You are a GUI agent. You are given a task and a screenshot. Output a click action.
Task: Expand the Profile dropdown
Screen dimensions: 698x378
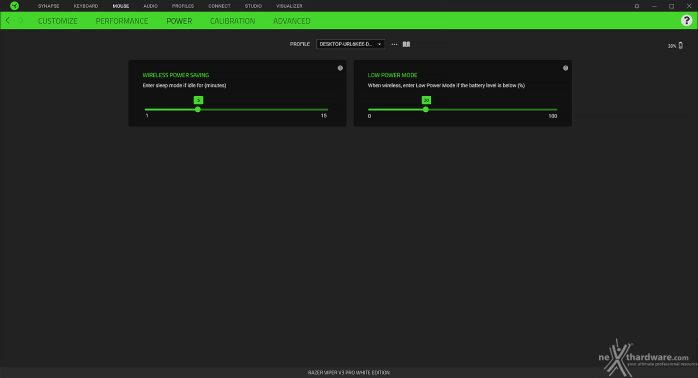[350, 44]
